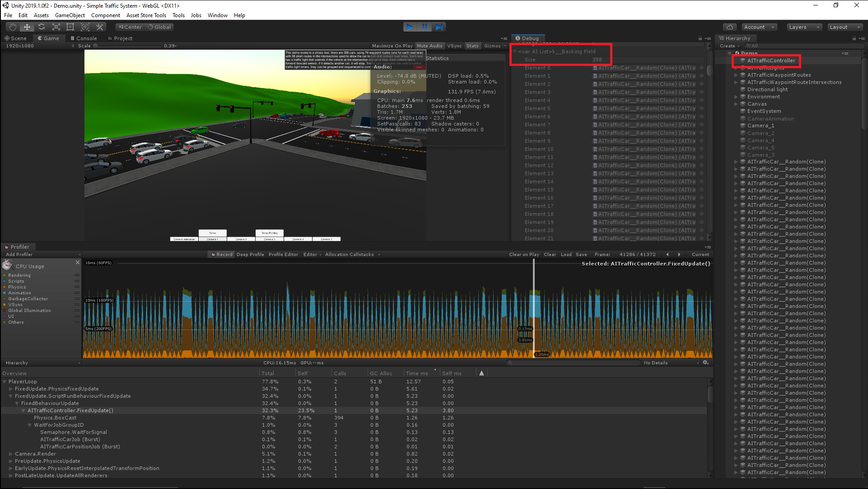The width and height of the screenshot is (868, 489).
Task: Click the Play button to stop playback
Action: click(x=410, y=27)
